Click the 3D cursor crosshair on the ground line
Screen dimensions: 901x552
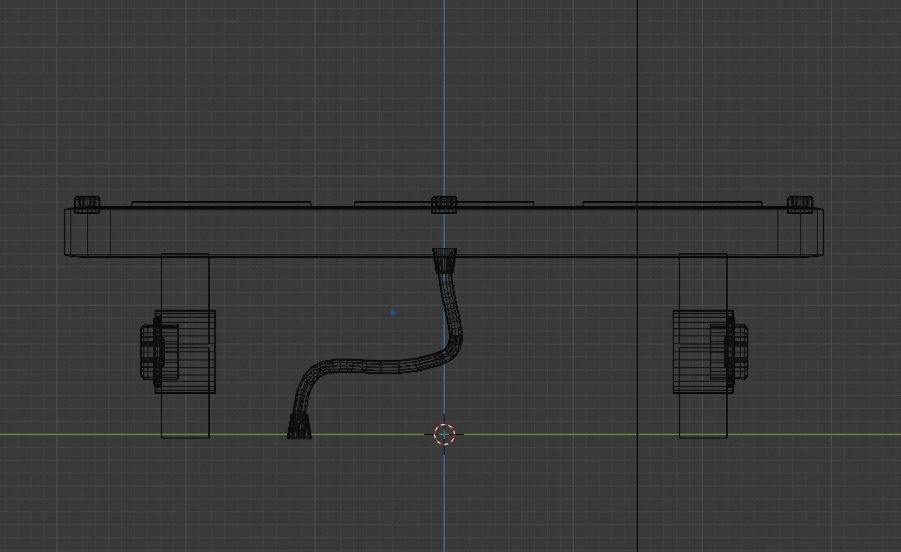point(444,435)
